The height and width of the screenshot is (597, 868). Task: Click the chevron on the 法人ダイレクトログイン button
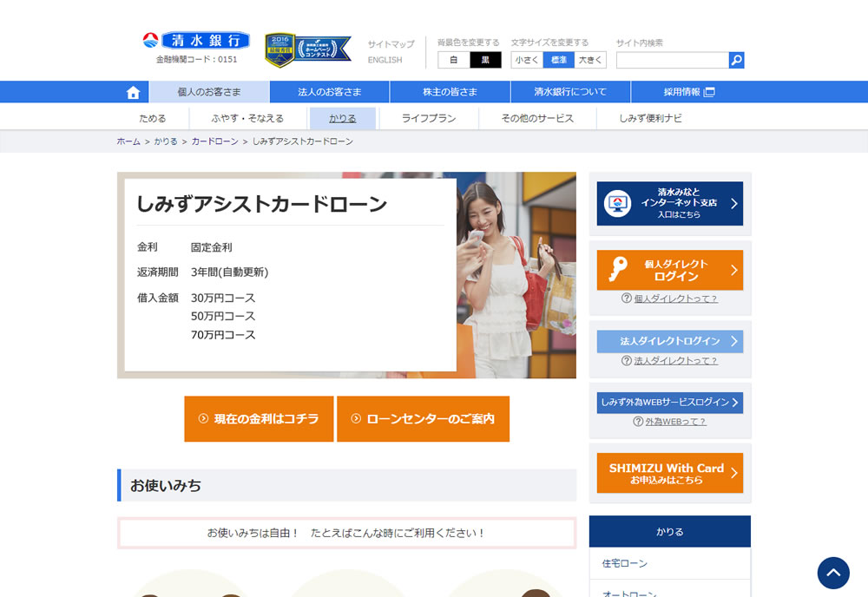click(x=734, y=341)
